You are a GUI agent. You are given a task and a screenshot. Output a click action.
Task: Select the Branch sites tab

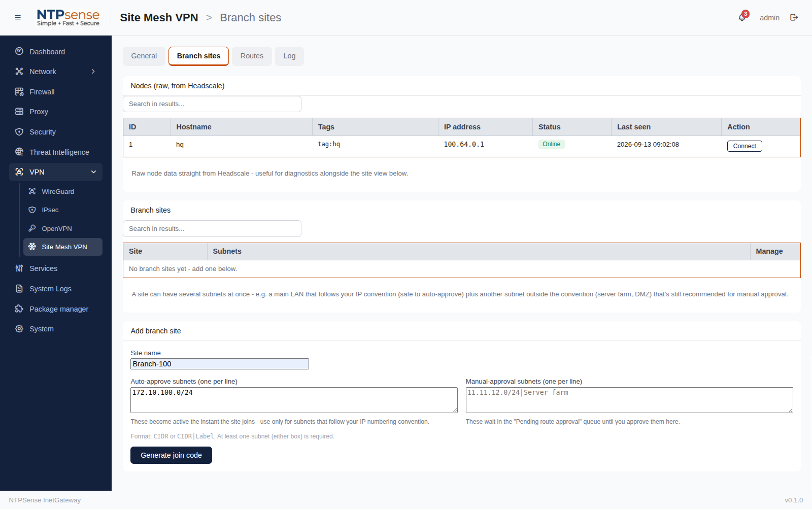(198, 56)
